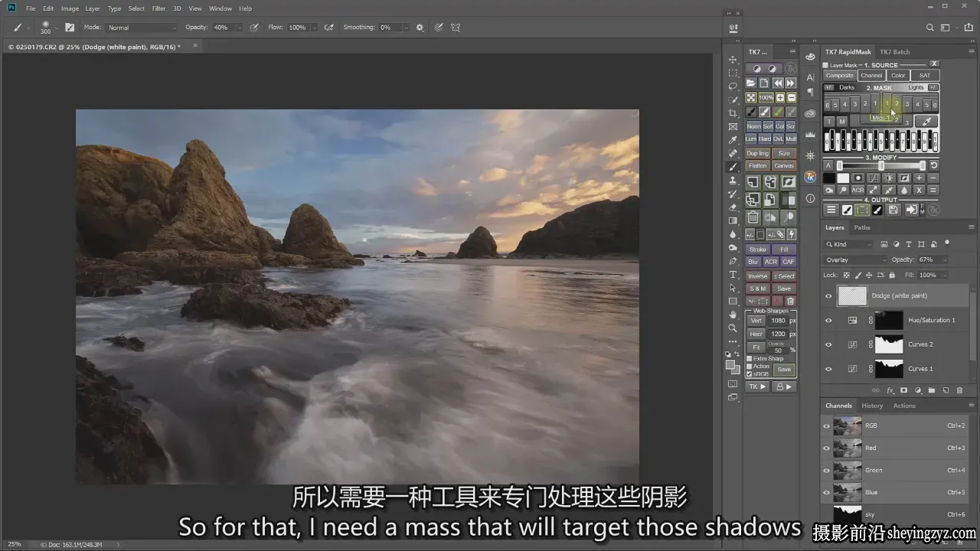The image size is (980, 551).
Task: Create a new layer in Layers panel
Action: pyautogui.click(x=946, y=390)
